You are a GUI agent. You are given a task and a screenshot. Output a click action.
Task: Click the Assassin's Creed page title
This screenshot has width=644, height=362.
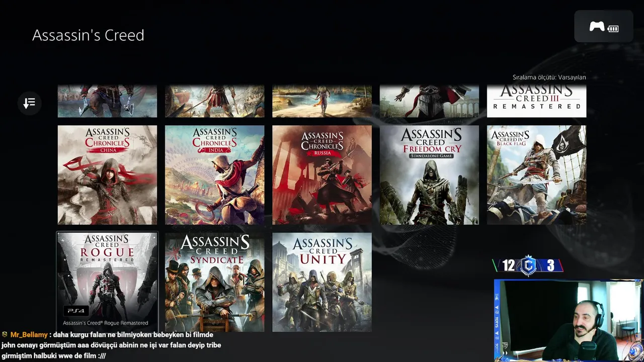tap(88, 35)
